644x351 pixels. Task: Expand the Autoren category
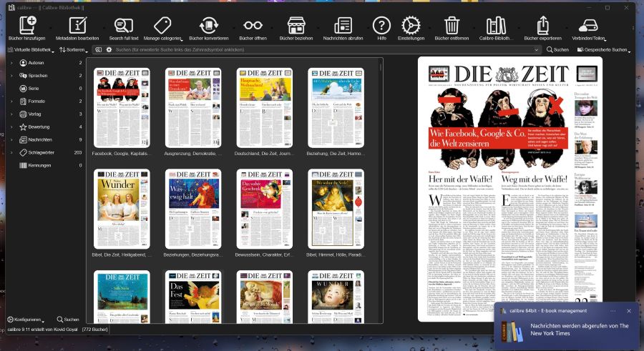[x=11, y=63]
